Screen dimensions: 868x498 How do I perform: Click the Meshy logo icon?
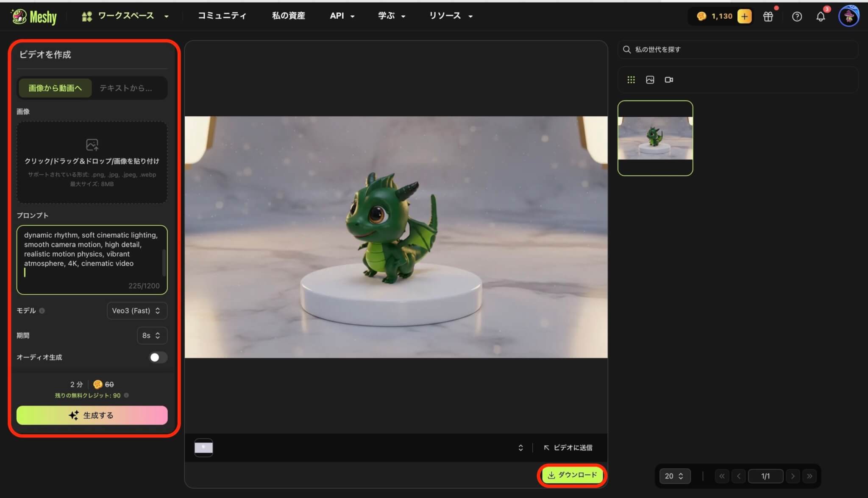pyautogui.click(x=19, y=16)
